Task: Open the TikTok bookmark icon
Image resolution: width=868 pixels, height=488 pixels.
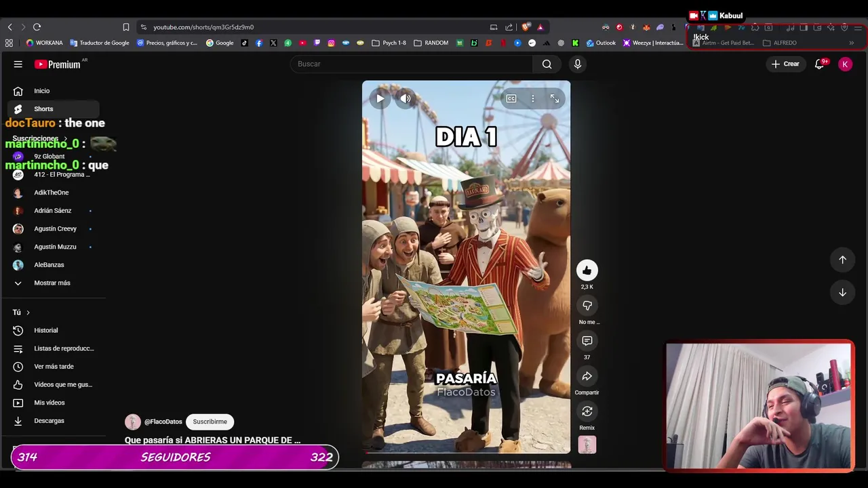Action: point(245,43)
